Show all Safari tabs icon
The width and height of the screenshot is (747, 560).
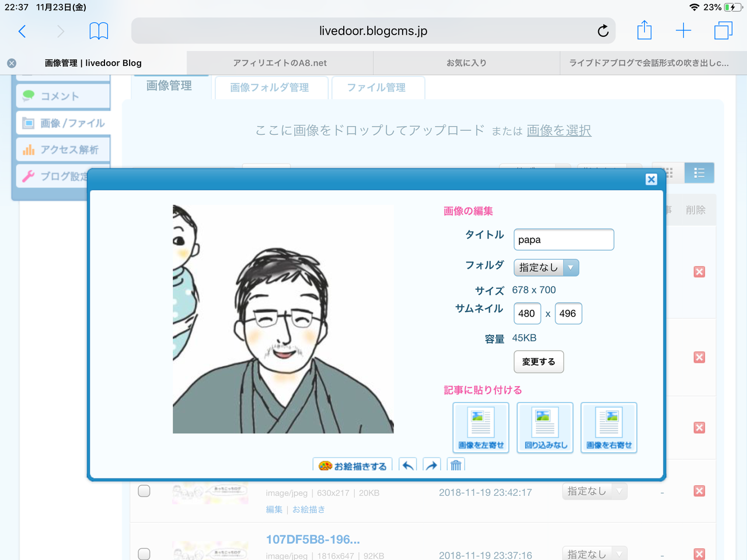click(x=723, y=30)
